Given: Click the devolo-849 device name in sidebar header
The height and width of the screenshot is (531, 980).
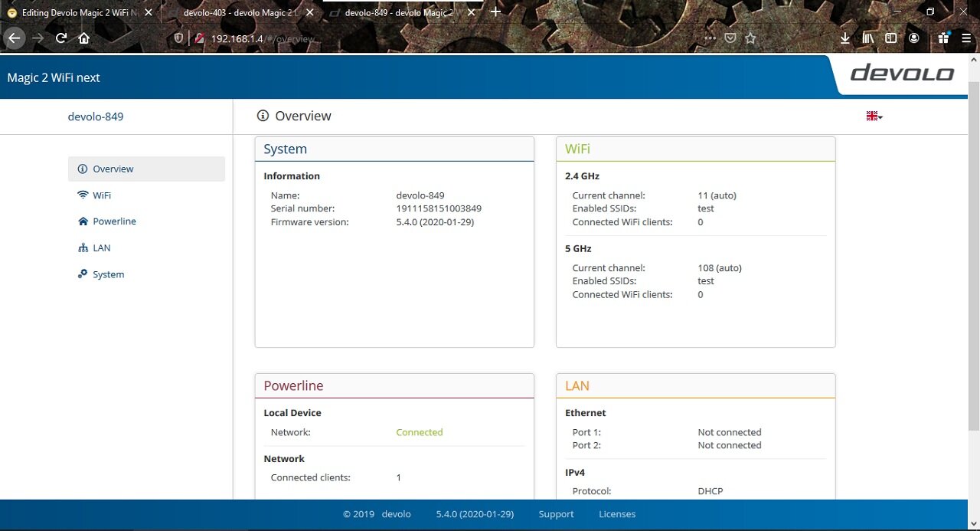Looking at the screenshot, I should click(x=96, y=116).
